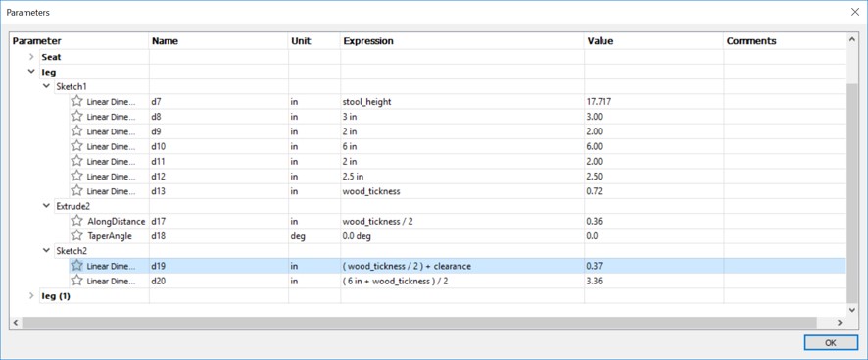The width and height of the screenshot is (868, 360).
Task: Edit the '2.5 in' expression for d12
Action: (462, 177)
